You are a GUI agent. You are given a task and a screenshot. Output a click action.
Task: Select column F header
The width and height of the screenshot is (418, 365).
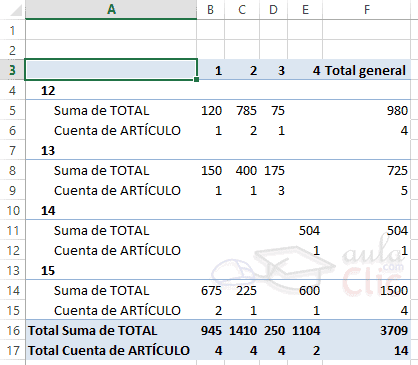(367, 9)
